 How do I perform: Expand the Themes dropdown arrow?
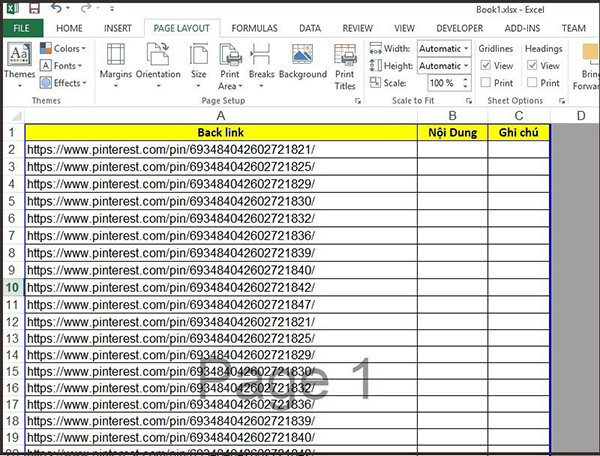tap(20, 86)
